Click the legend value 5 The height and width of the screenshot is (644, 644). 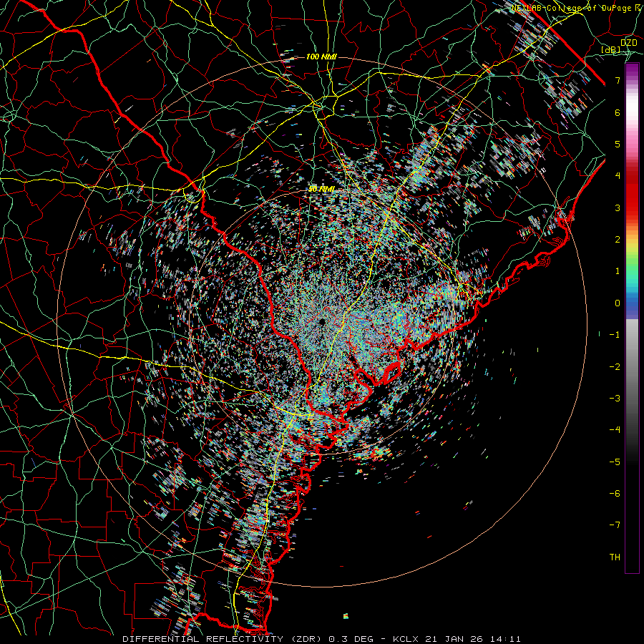coord(618,144)
